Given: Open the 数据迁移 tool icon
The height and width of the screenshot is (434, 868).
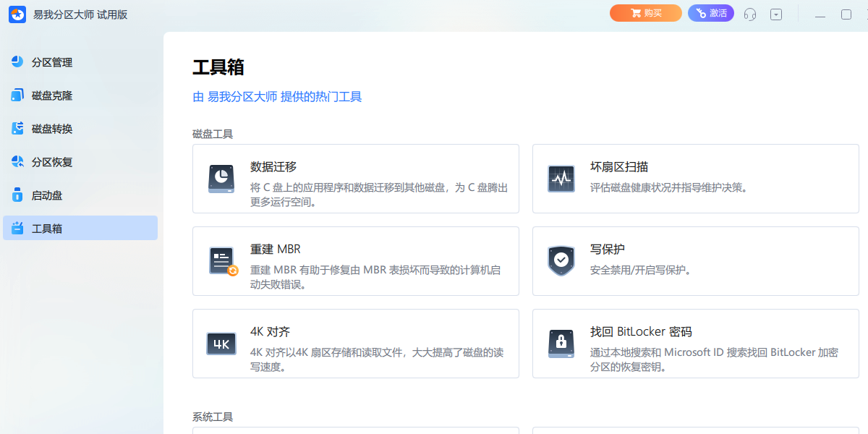Looking at the screenshot, I should coord(221,179).
